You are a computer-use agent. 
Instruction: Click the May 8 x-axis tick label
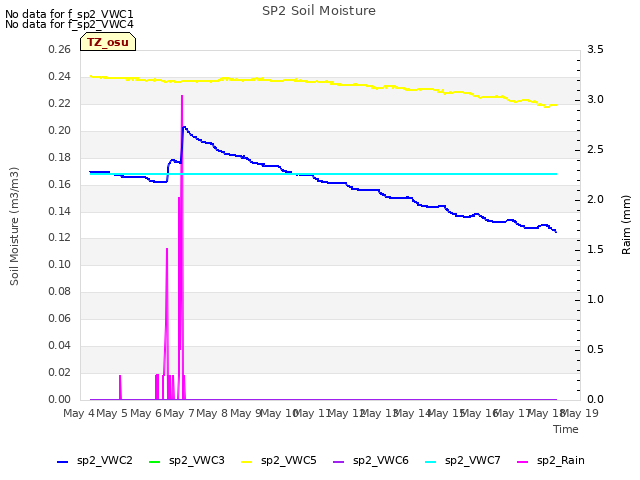tap(212, 413)
